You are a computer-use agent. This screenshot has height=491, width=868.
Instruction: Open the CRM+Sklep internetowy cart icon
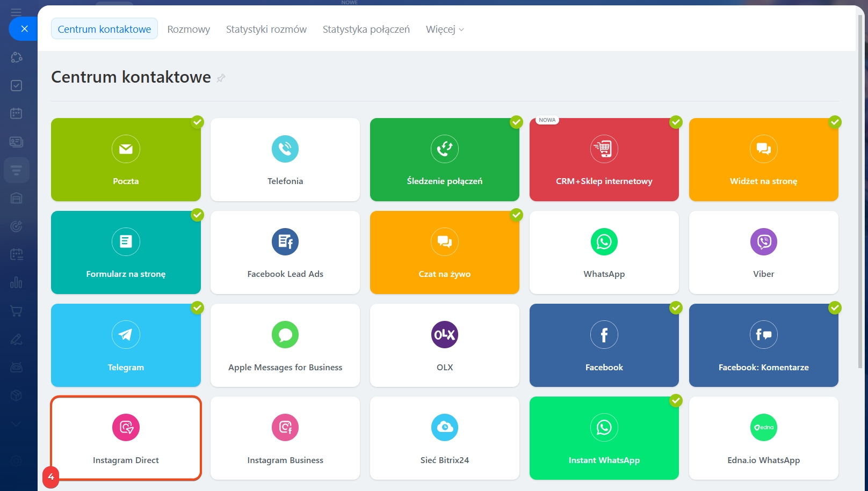[x=604, y=149]
